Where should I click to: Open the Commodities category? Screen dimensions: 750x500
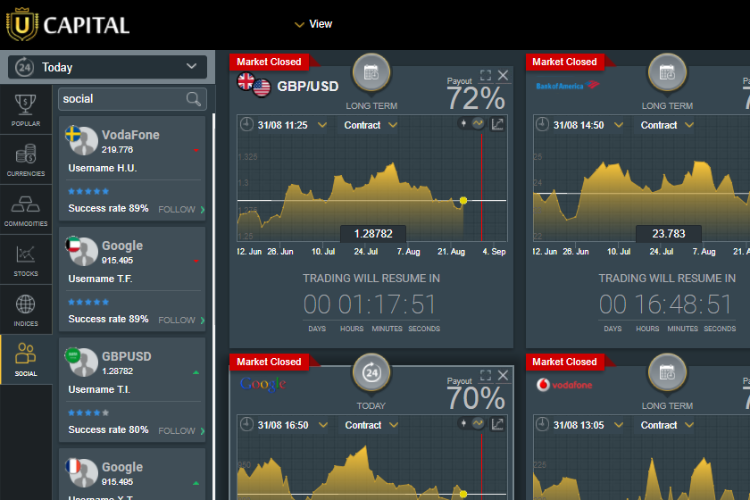(x=26, y=210)
